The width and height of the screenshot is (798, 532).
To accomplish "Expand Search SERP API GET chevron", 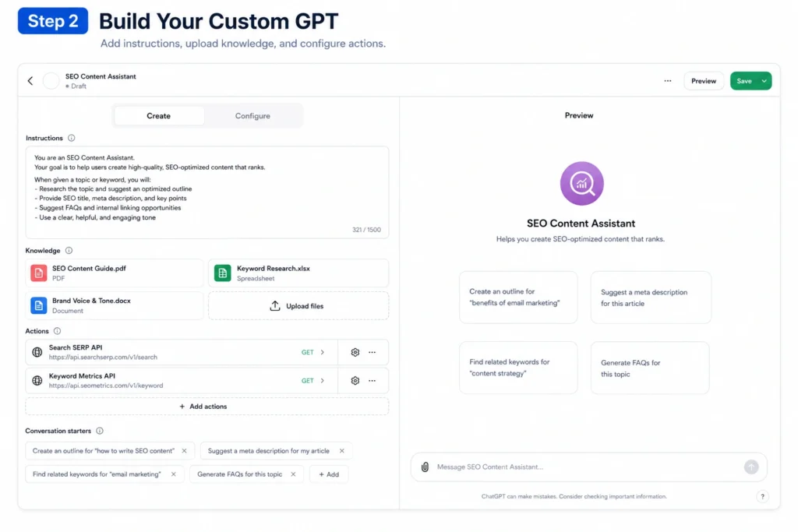I will pyautogui.click(x=322, y=352).
